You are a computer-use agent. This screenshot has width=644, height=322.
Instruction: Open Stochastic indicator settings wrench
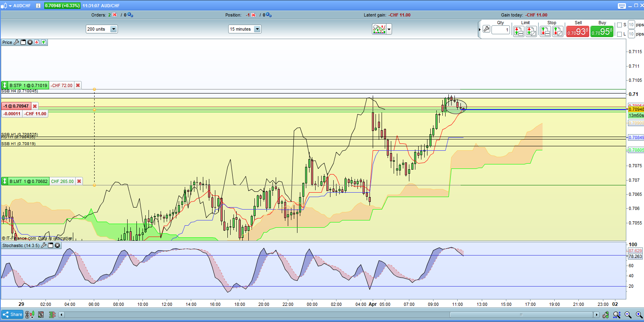click(44, 245)
